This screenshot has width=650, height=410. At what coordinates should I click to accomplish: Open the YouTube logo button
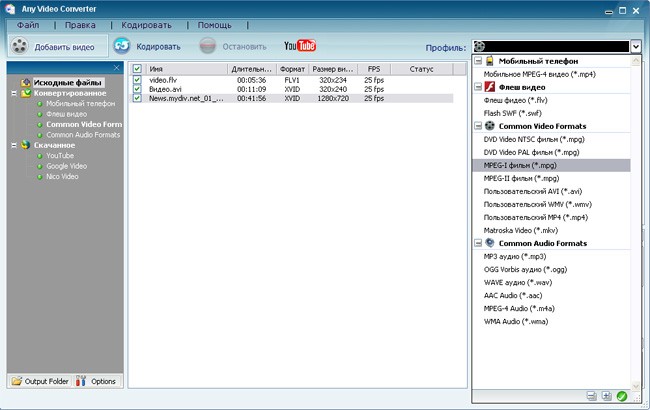(300, 46)
